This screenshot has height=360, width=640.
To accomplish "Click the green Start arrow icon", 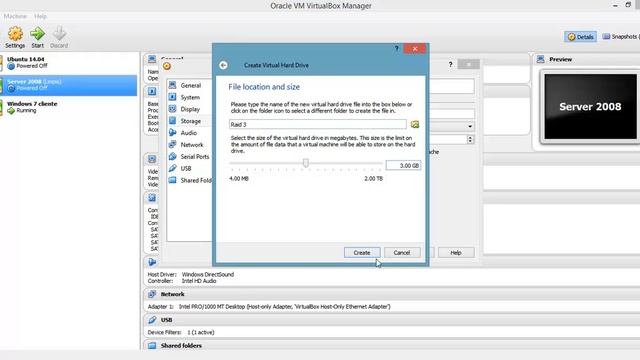I will [x=38, y=34].
